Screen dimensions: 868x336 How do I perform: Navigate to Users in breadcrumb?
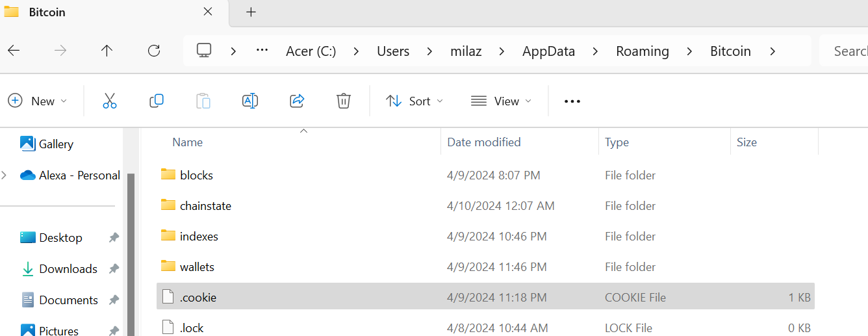[x=393, y=51]
